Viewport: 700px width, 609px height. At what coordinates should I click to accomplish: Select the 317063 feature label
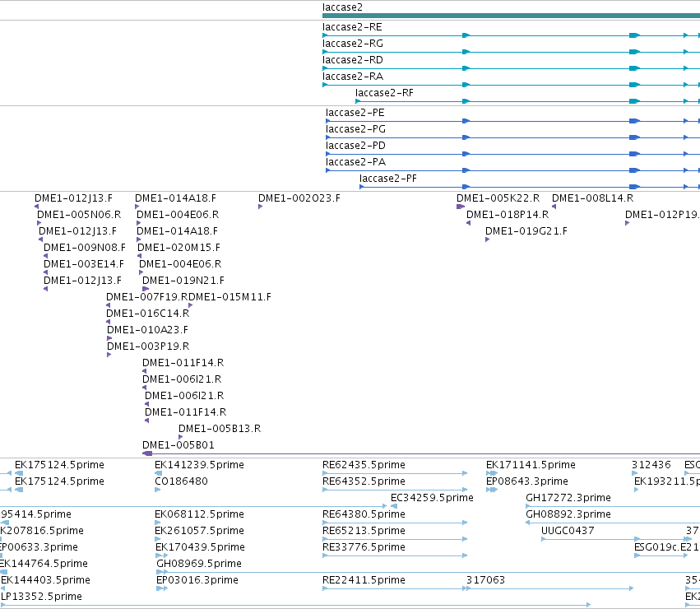pyautogui.click(x=485, y=581)
